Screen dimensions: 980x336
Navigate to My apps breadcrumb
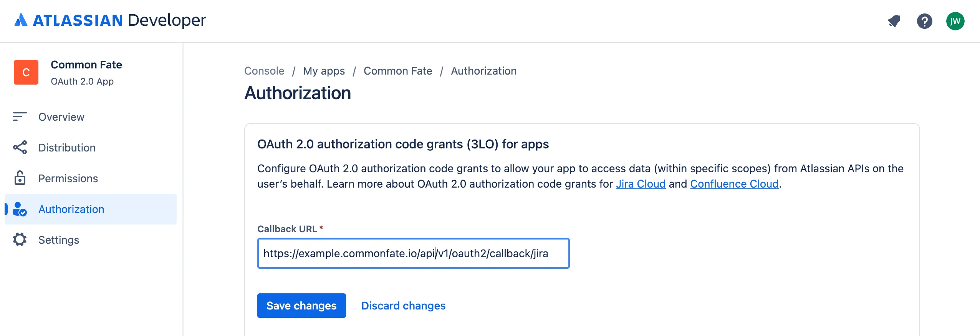324,71
